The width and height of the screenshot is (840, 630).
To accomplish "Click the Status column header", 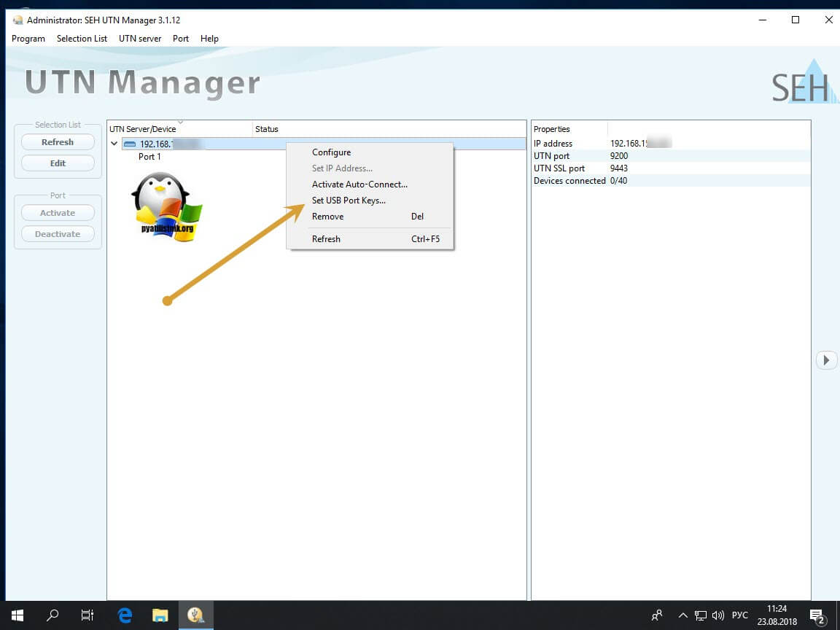I will [x=389, y=129].
